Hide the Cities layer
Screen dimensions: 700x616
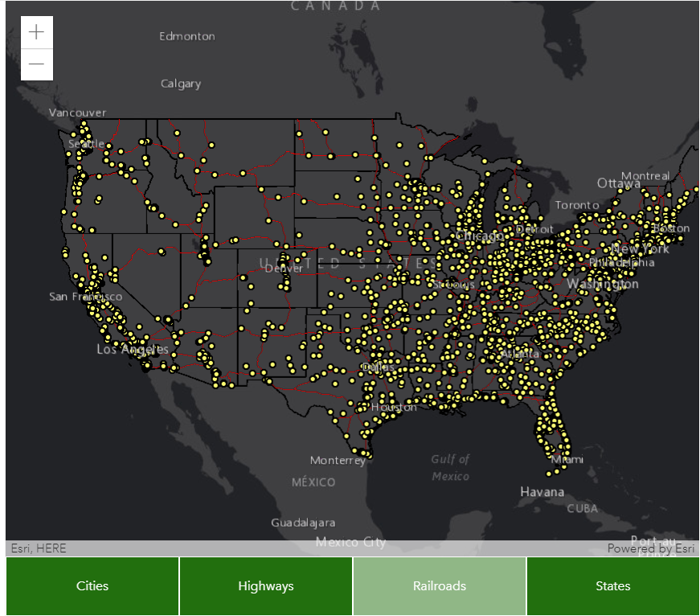(92, 586)
